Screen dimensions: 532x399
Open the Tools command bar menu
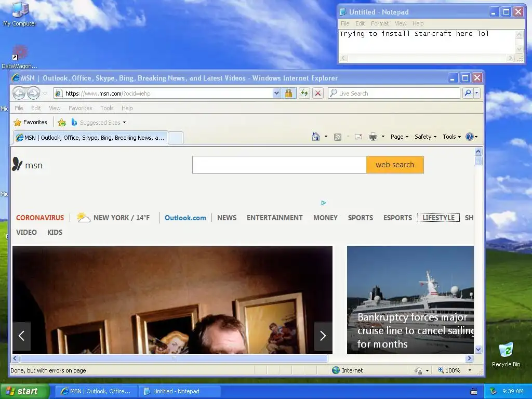[x=451, y=137]
